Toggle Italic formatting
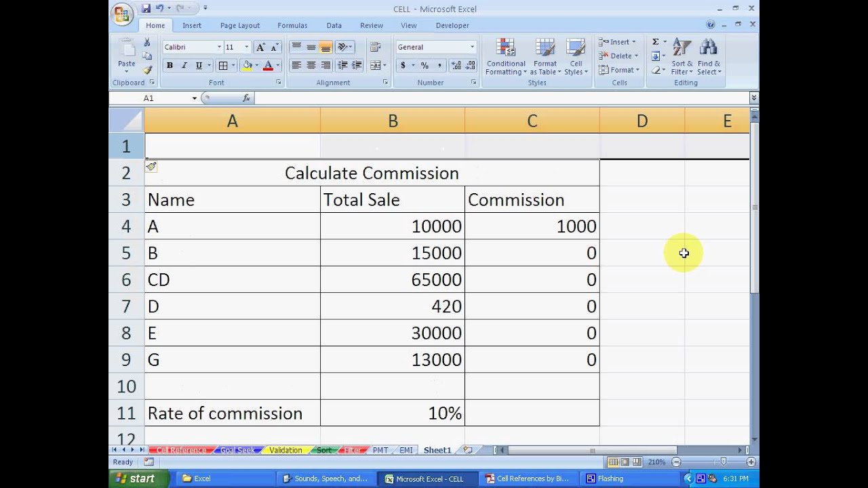 point(184,66)
